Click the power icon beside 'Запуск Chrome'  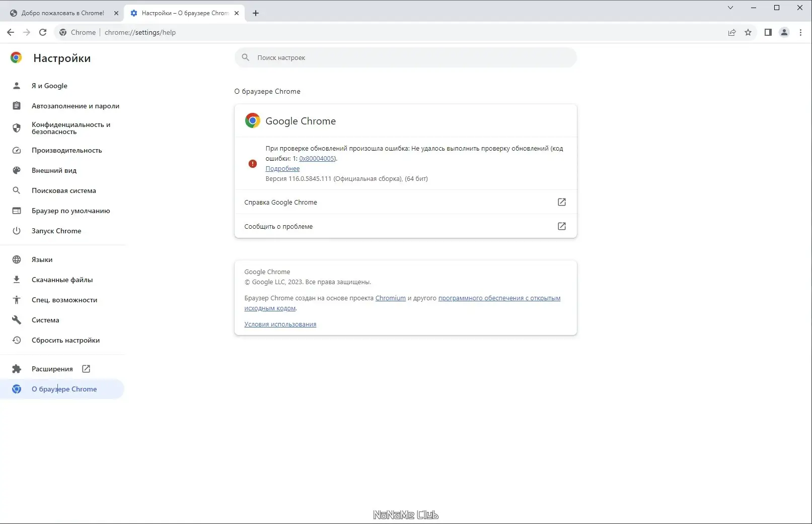pos(17,231)
